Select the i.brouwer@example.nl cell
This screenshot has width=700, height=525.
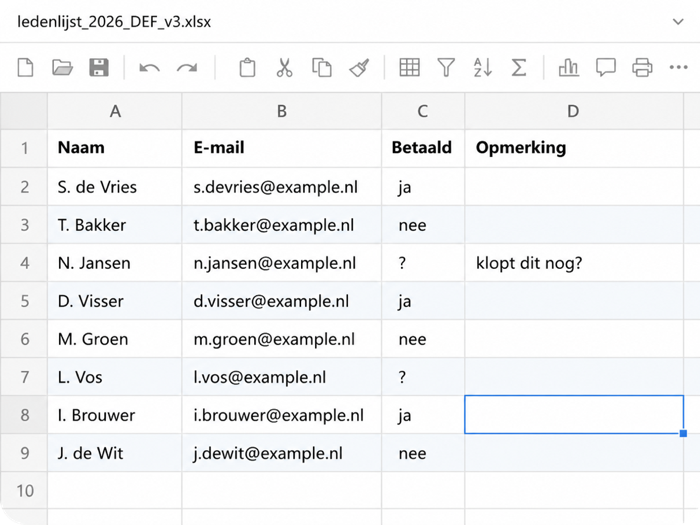(282, 415)
